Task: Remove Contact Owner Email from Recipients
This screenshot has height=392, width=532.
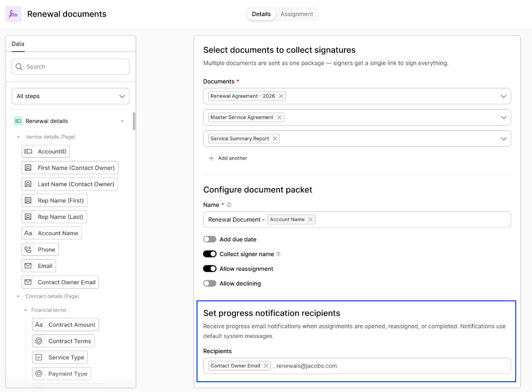Action: tap(266, 366)
